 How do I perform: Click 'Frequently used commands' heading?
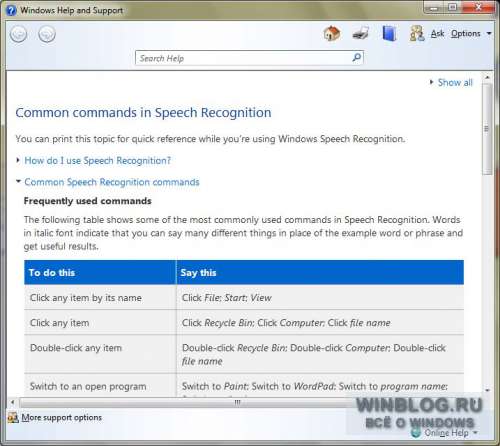tap(88, 201)
